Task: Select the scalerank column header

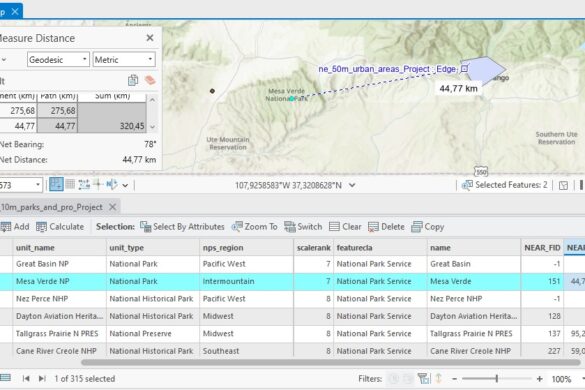Action: coord(314,247)
